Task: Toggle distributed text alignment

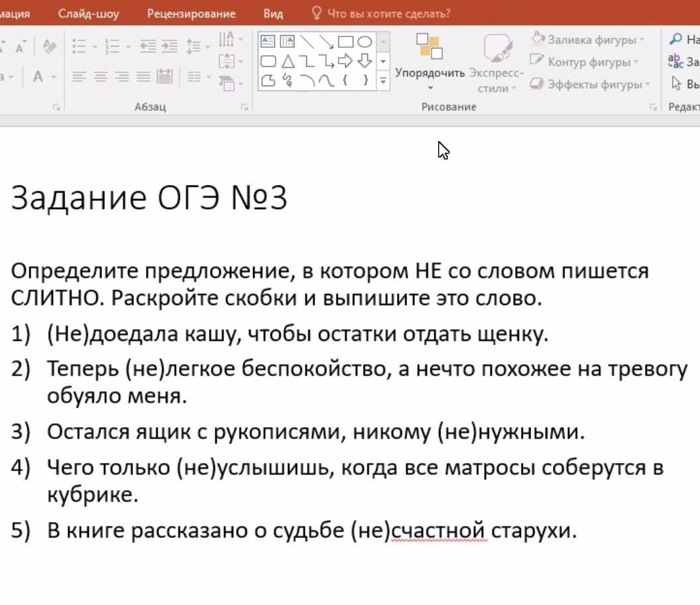Action: click(165, 77)
